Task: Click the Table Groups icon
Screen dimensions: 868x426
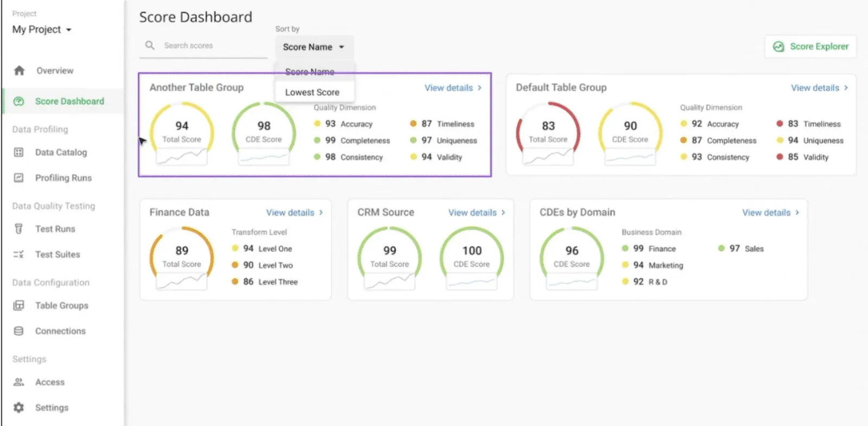Action: click(19, 306)
